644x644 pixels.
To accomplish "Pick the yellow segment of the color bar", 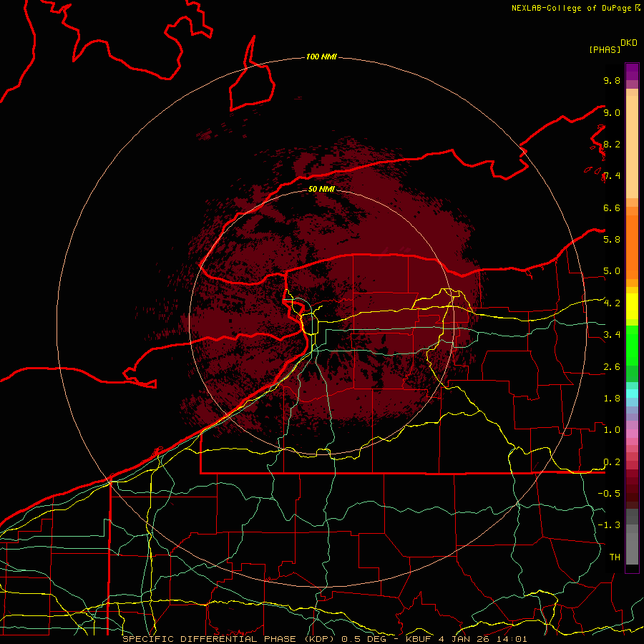I will pos(632,306).
